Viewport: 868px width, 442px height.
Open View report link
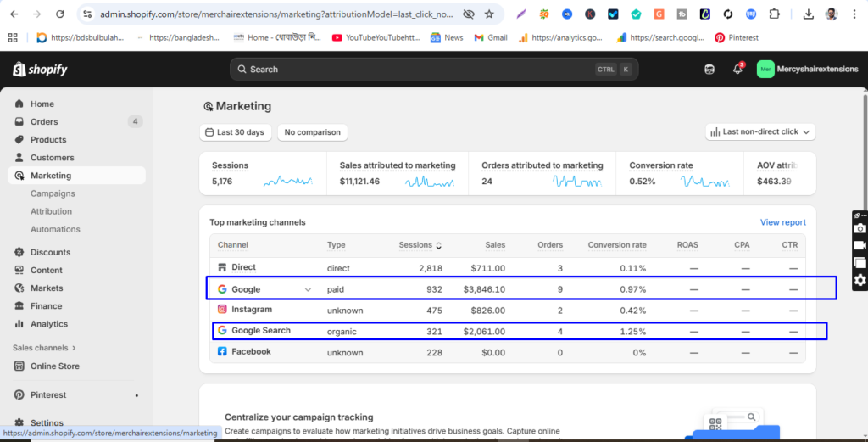coord(782,222)
